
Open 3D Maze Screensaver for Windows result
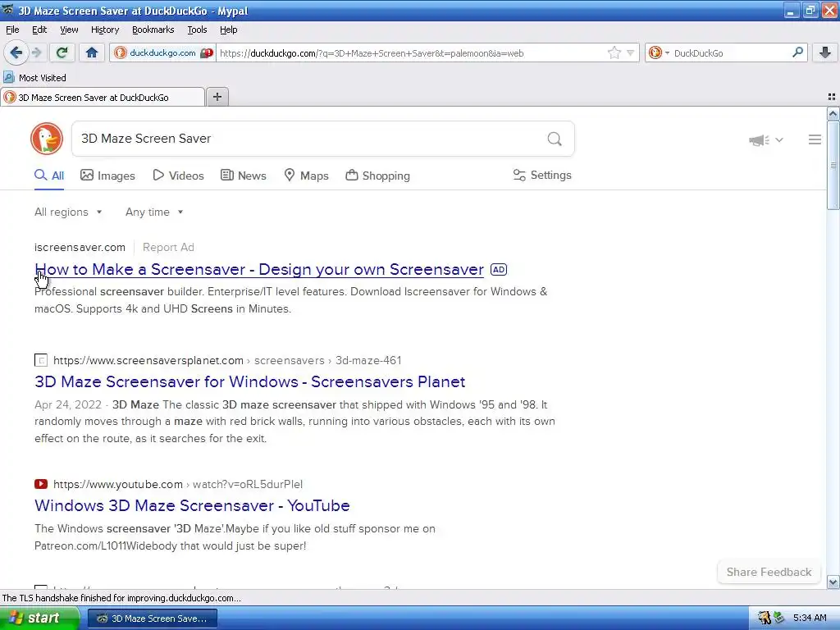(249, 382)
